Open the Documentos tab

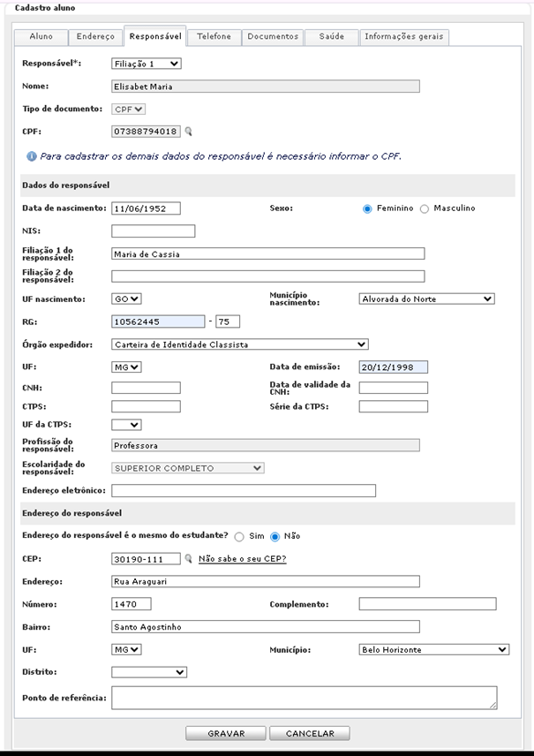click(x=273, y=37)
